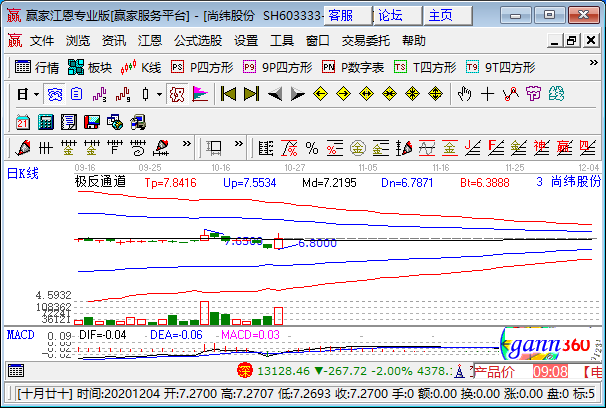Open the 浏览 menu
Viewport: 606px width, 408px height.
tap(78, 41)
